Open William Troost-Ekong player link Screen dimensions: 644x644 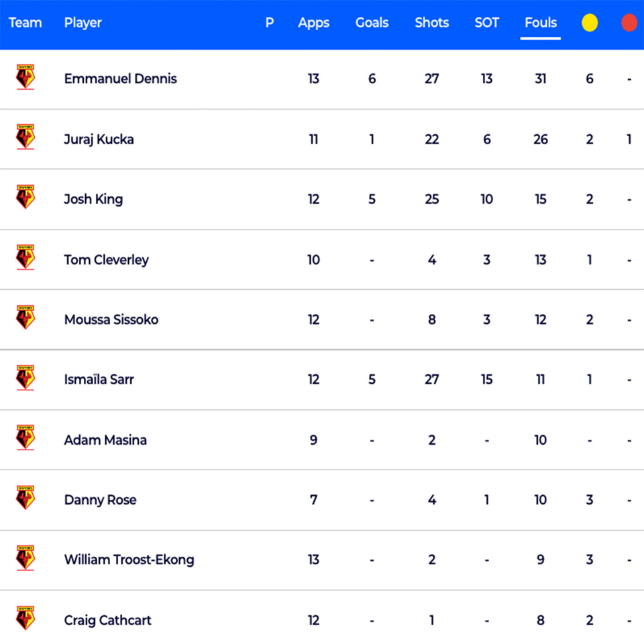coord(129,559)
